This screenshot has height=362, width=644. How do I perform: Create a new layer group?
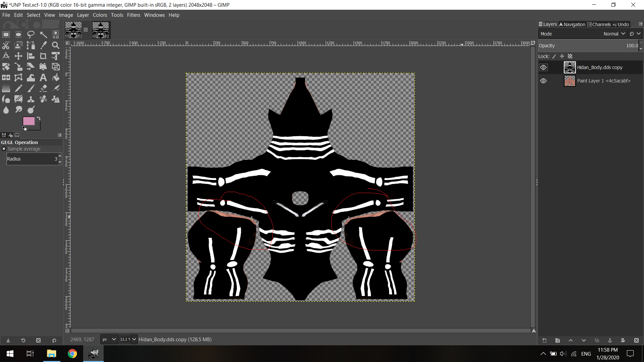[557, 341]
